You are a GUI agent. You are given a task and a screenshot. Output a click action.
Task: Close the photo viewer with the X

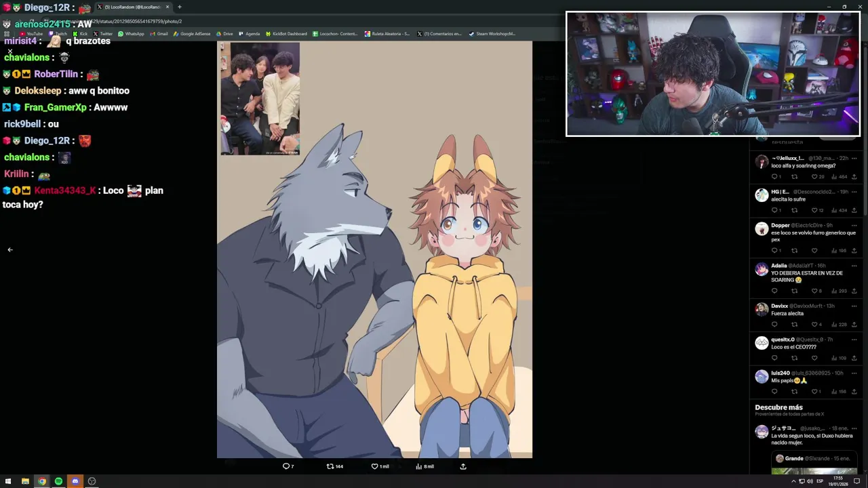click(10, 52)
